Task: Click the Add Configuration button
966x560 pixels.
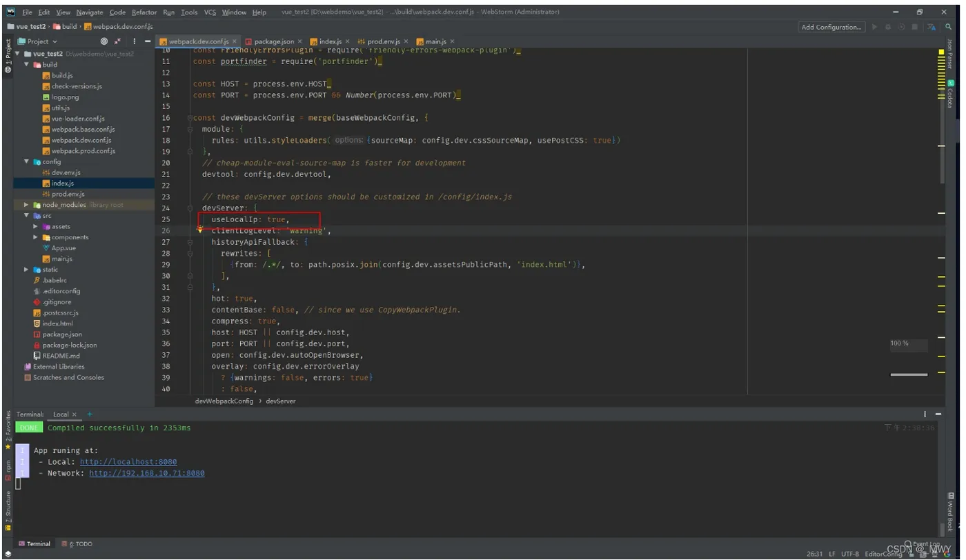Action: (831, 27)
